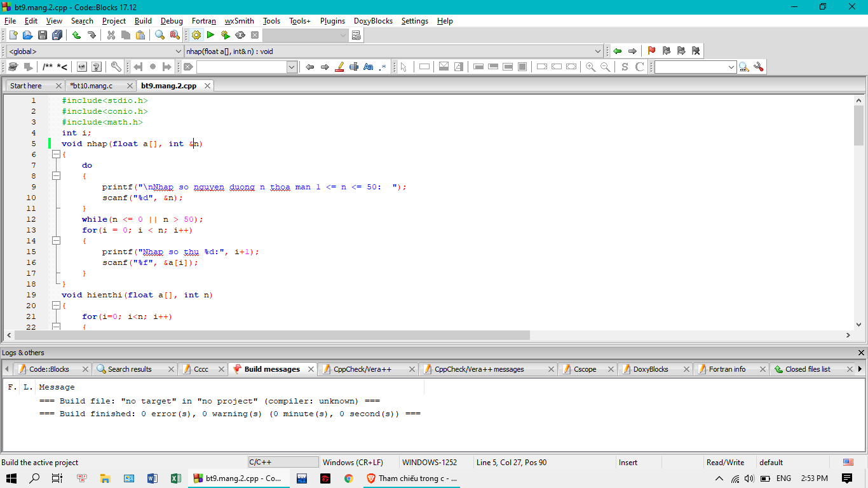The width and height of the screenshot is (868, 488).
Task: Open the Debug menu
Action: (172, 21)
